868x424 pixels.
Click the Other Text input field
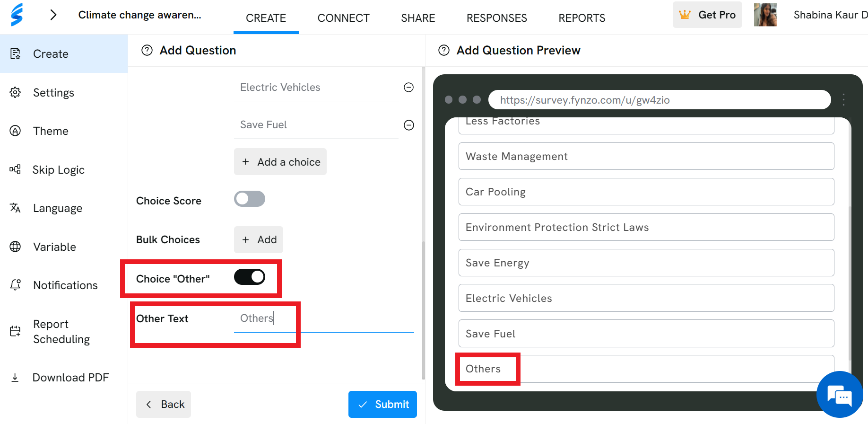324,318
